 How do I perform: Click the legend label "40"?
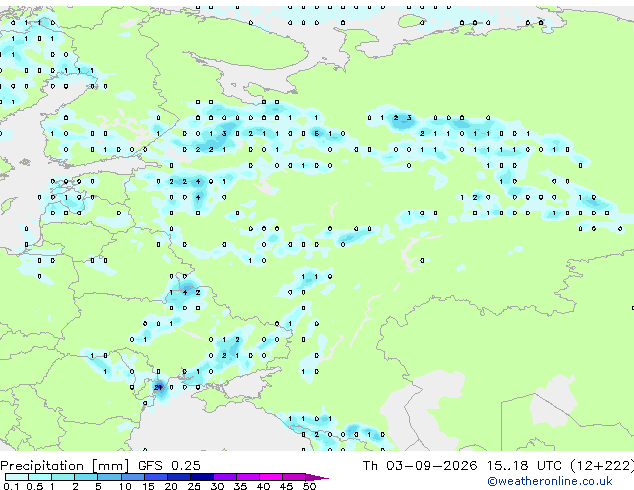pyautogui.click(x=263, y=486)
